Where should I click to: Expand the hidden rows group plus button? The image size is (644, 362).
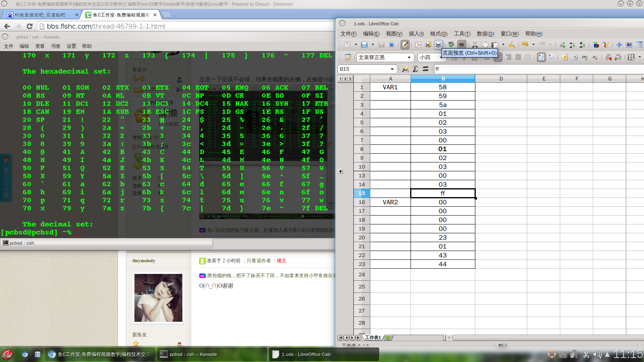[341, 171]
